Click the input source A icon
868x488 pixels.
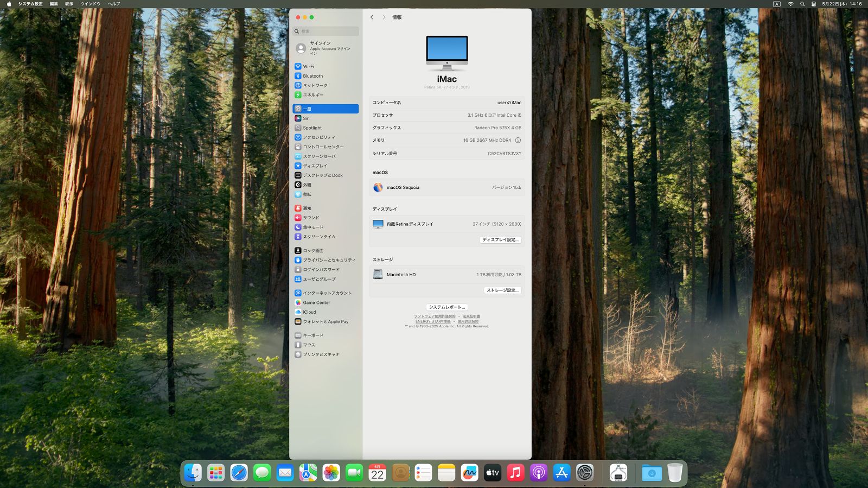[777, 4]
